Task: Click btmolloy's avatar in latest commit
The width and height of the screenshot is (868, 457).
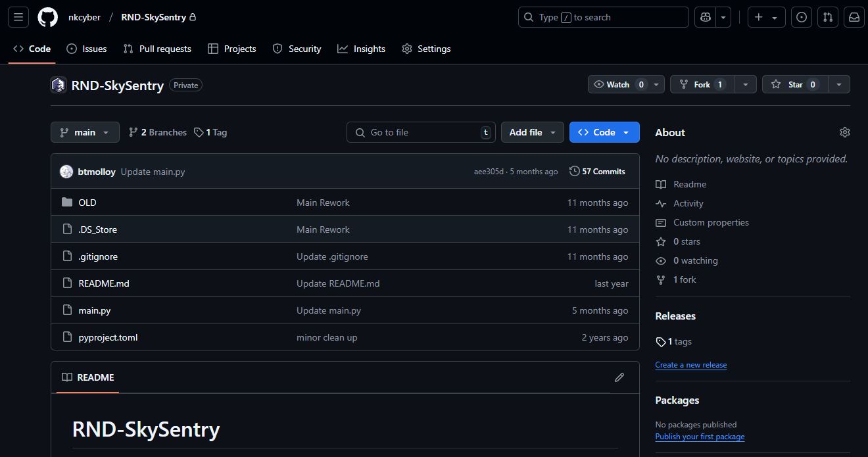Action: 66,172
